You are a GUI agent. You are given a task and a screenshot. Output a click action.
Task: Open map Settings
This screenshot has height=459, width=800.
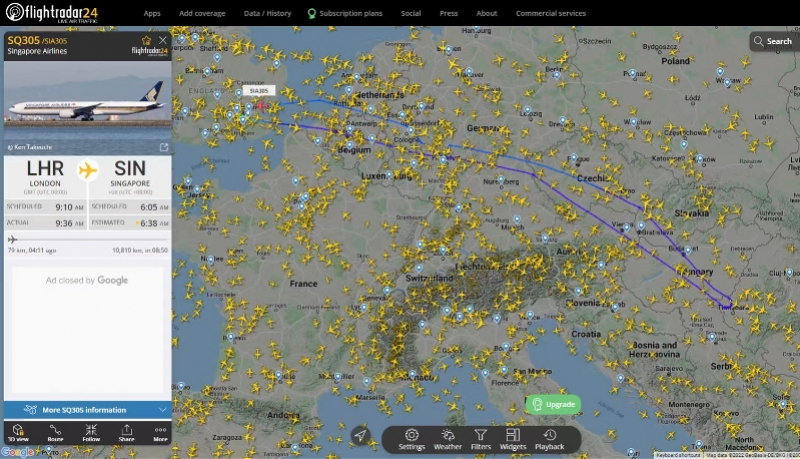coord(412,439)
